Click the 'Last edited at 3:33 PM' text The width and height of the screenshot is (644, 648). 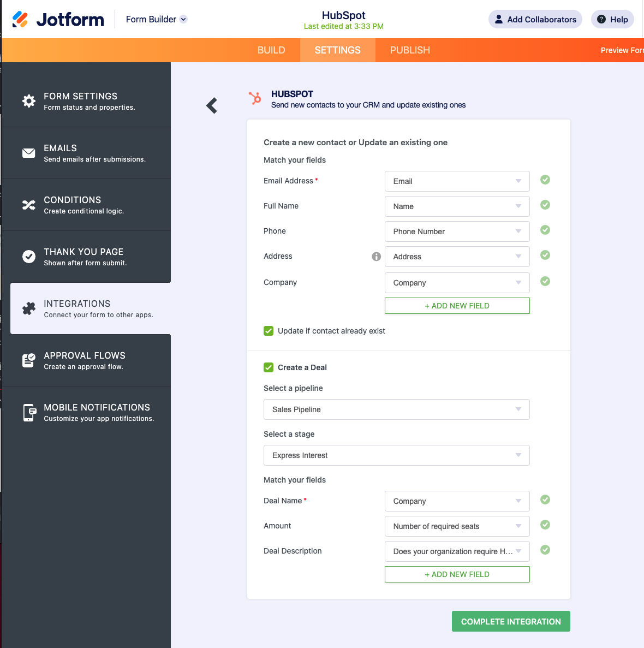coord(344,26)
